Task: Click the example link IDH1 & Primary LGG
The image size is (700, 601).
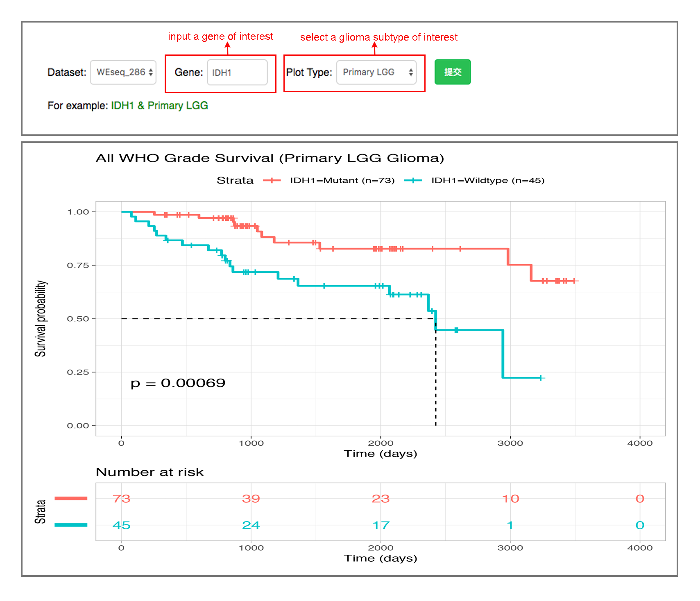Action: 159,106
